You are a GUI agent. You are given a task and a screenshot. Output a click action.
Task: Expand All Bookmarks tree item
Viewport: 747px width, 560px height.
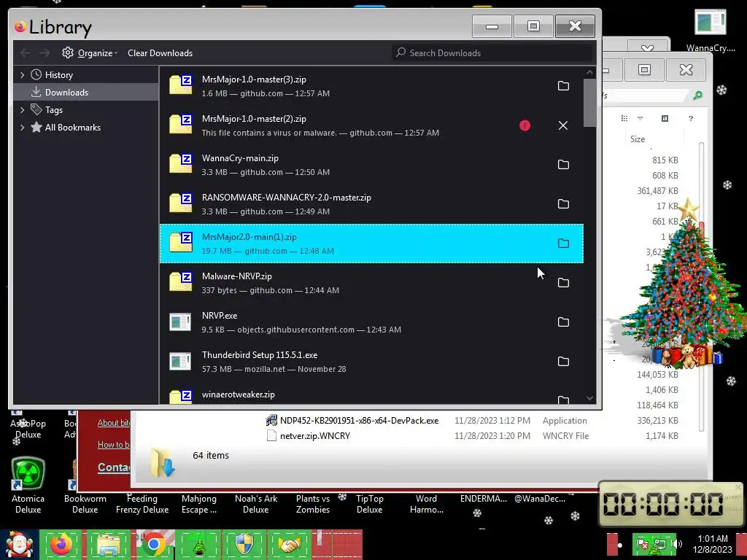[x=22, y=128]
